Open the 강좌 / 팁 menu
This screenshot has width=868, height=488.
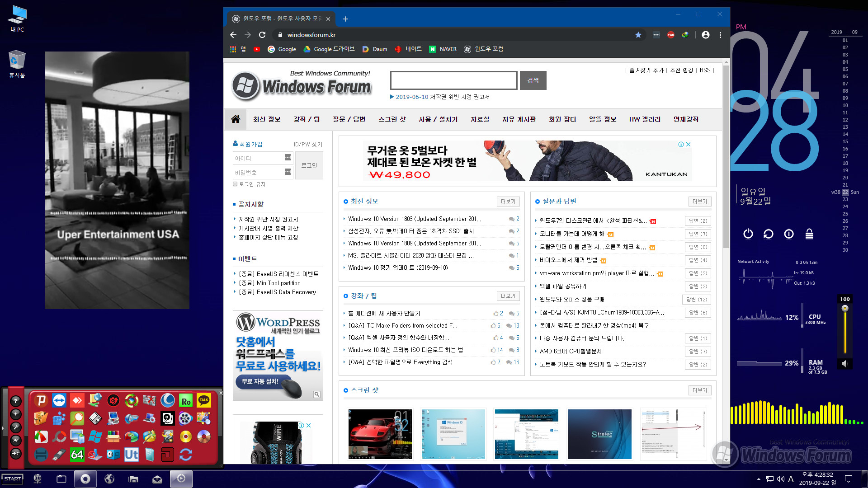click(307, 119)
